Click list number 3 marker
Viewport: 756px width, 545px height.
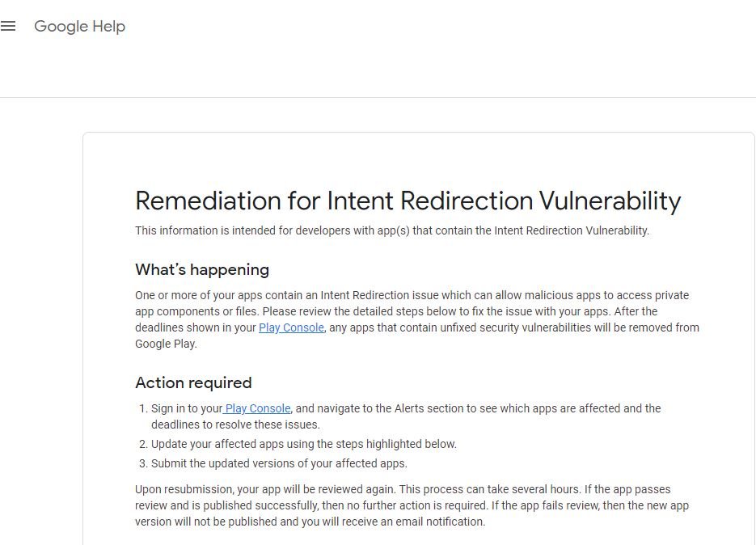point(142,463)
